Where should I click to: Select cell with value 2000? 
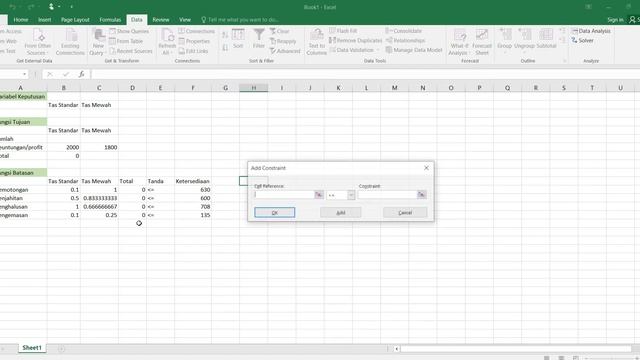coord(64,147)
